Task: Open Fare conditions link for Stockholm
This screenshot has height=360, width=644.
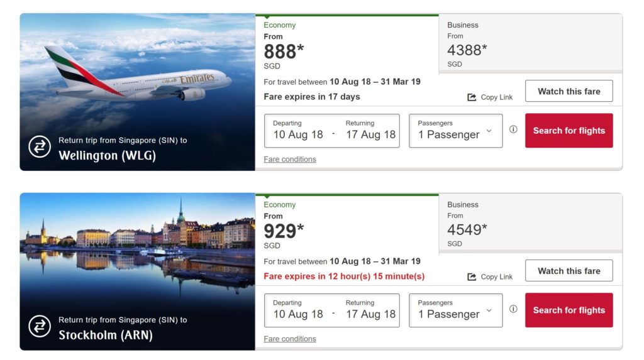Action: [x=290, y=339]
